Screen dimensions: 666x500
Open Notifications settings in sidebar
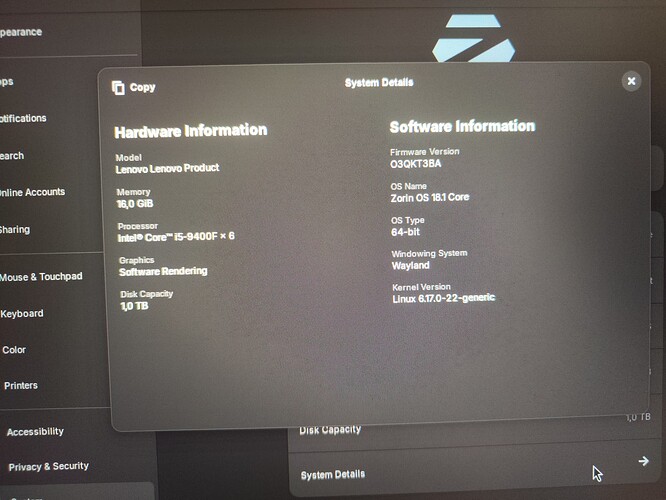tap(23, 118)
